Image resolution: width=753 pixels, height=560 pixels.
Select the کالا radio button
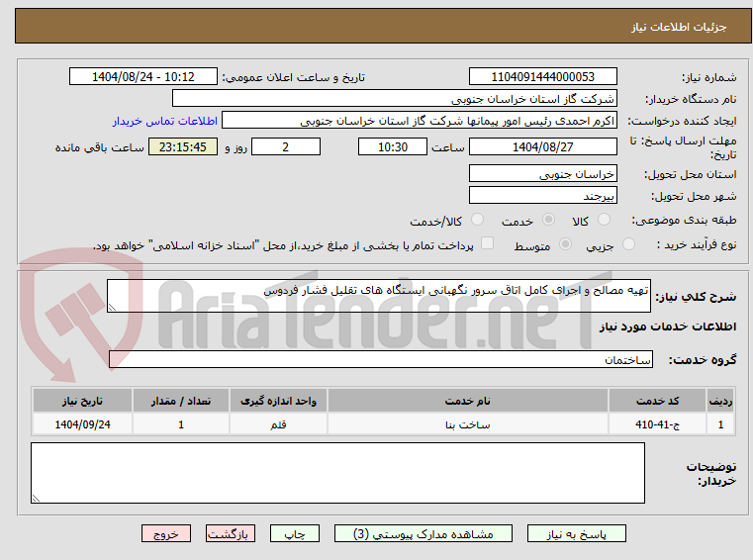(604, 220)
